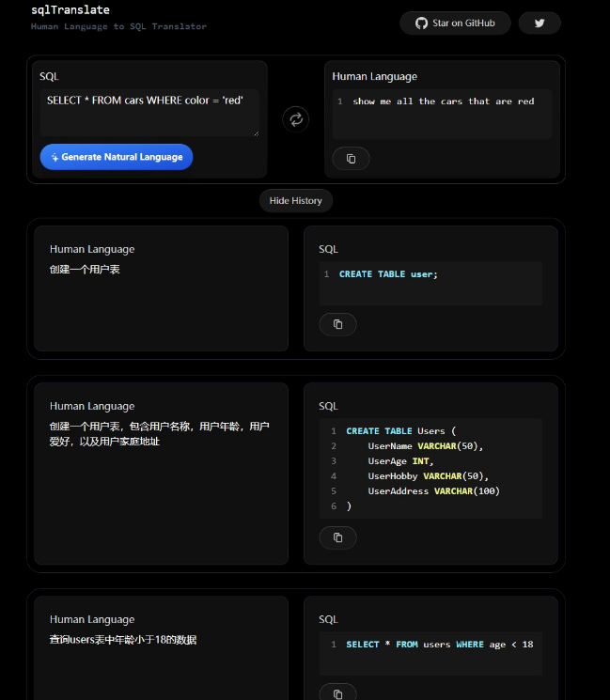610x700 pixels.
Task: Click the swap translation direction icon
Action: click(295, 119)
